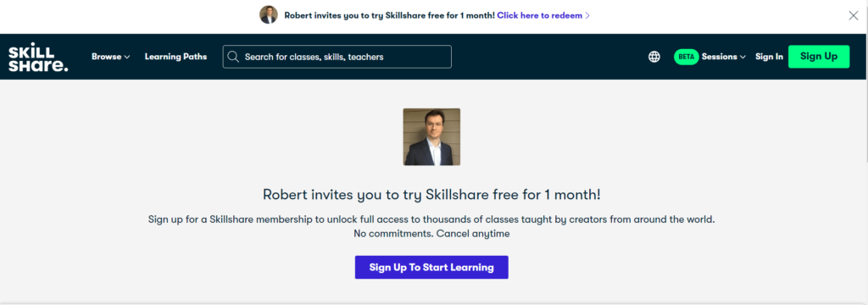
Task: Click the arrow after redeem link
Action: pyautogui.click(x=587, y=15)
